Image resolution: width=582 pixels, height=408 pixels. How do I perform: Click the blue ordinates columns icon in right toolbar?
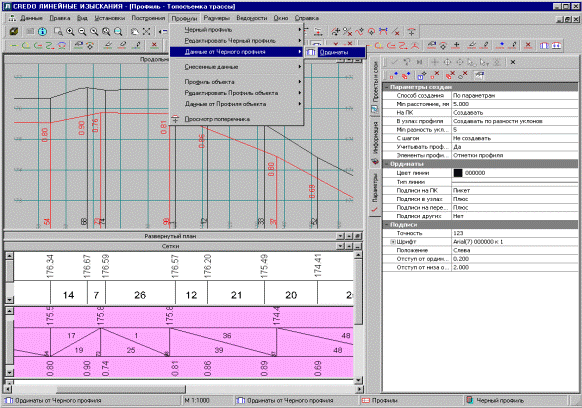544,45
